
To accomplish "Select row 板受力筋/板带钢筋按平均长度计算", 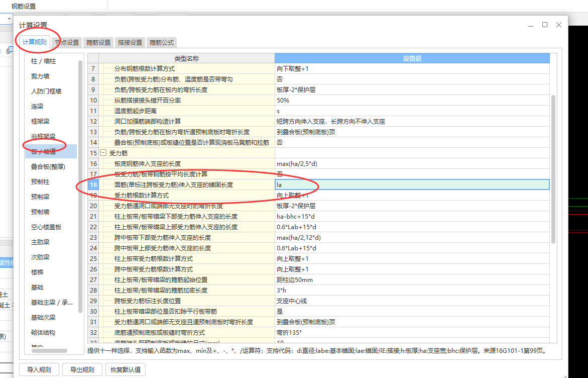I will coord(186,174).
